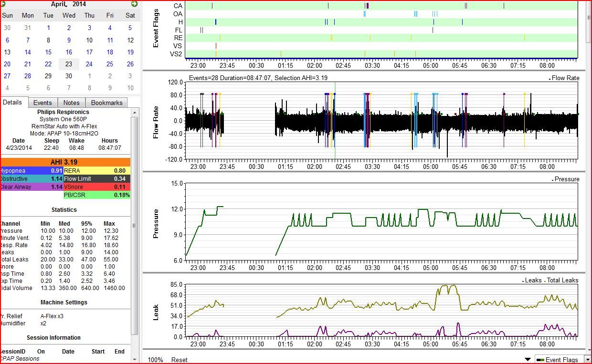Click the VS2 event flag row label
The height and width of the screenshot is (364, 592).
point(176,54)
